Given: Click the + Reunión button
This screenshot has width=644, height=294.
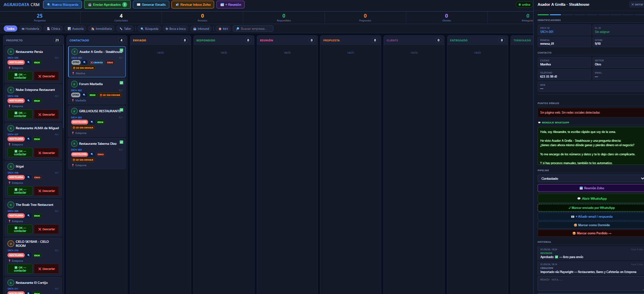Looking at the screenshot, I should [x=230, y=5].
